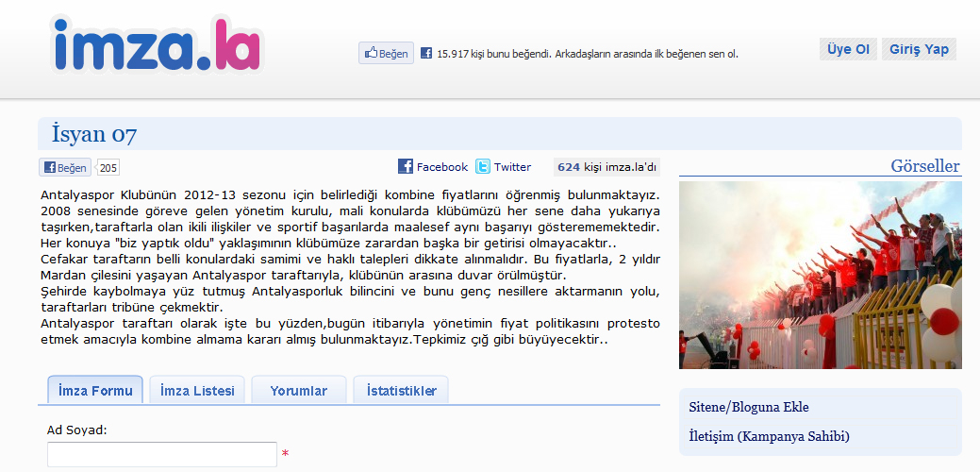Screen dimensions: 980x472
Task: Switch to the İmza Listesi tab
Action: tap(197, 390)
